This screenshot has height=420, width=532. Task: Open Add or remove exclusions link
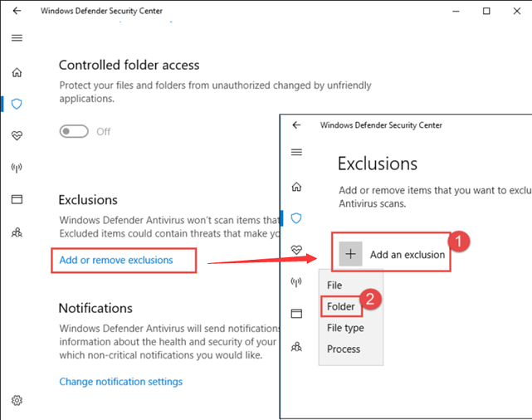click(116, 260)
